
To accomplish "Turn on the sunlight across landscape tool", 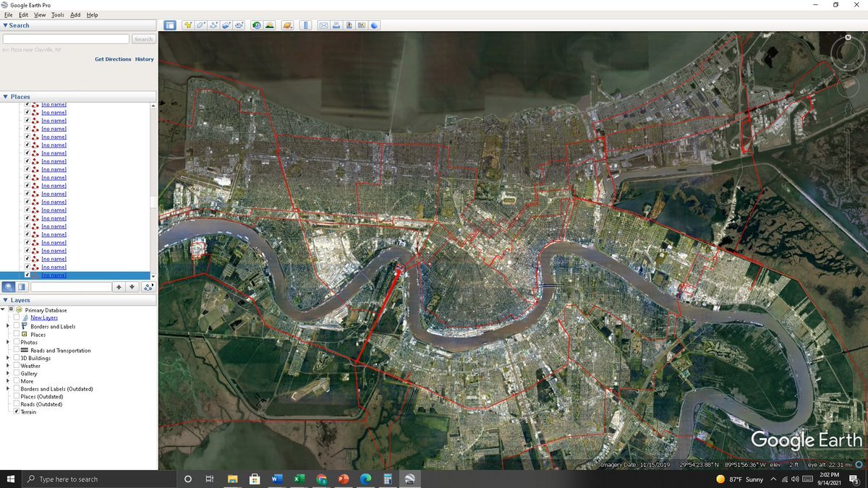I will pos(270,25).
